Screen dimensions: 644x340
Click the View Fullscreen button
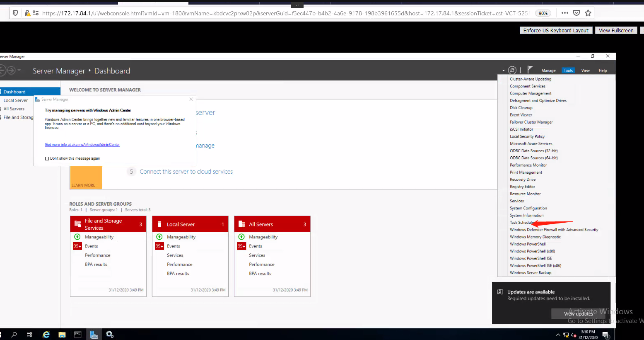(x=616, y=30)
